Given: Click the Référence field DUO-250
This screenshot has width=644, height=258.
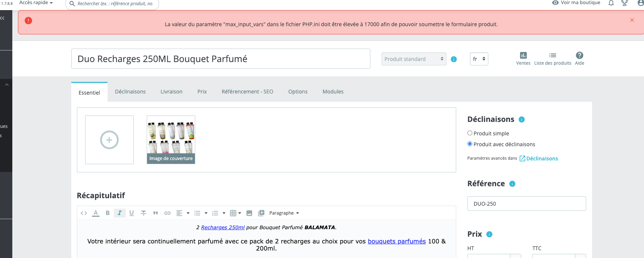Looking at the screenshot, I should click(x=526, y=204).
